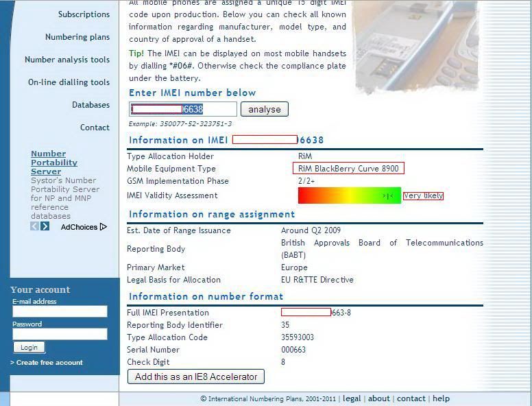The height and width of the screenshot is (406, 532).
Task: Click the AdChoices label
Action: [79, 227]
